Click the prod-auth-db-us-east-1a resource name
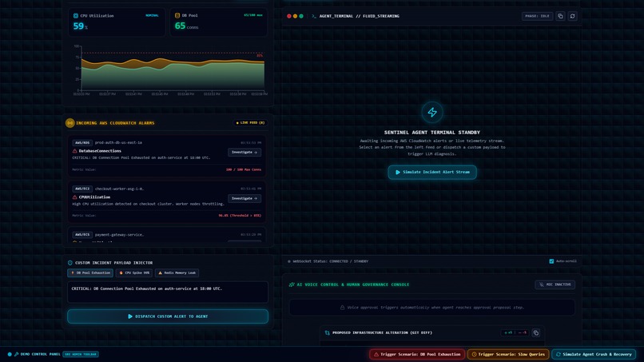 coord(118,142)
